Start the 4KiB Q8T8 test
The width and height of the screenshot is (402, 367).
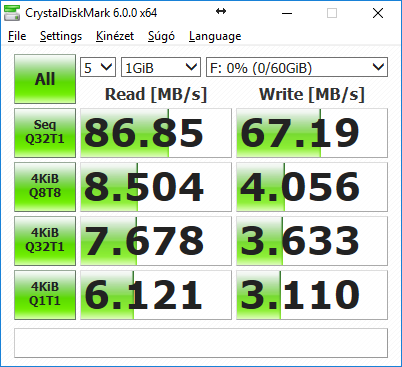click(x=45, y=187)
